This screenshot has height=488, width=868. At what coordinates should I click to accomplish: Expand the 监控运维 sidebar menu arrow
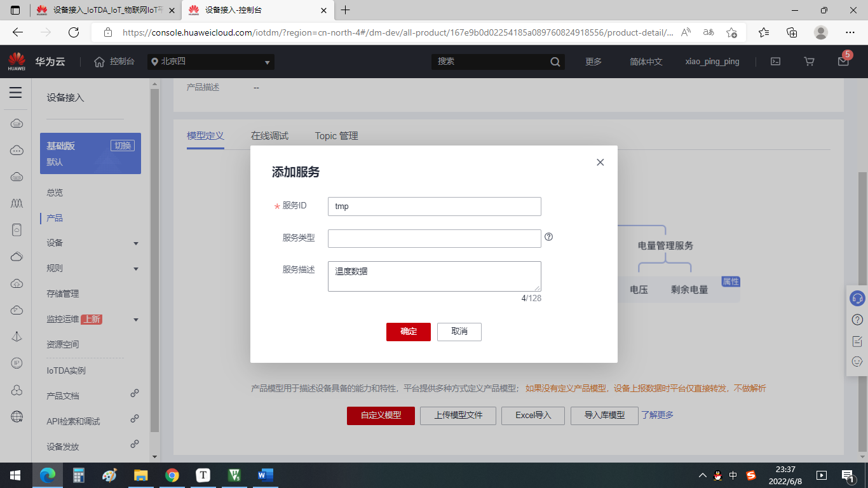[136, 320]
